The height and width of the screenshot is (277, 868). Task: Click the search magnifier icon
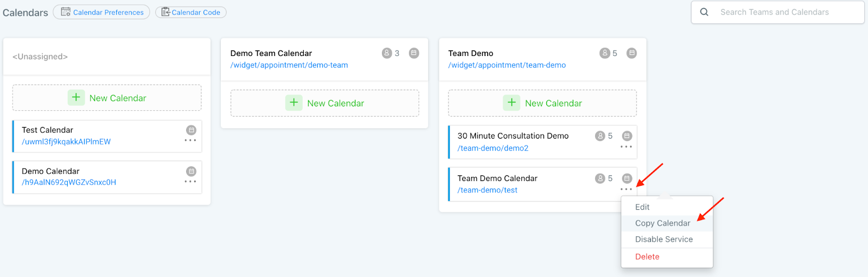pyautogui.click(x=704, y=12)
